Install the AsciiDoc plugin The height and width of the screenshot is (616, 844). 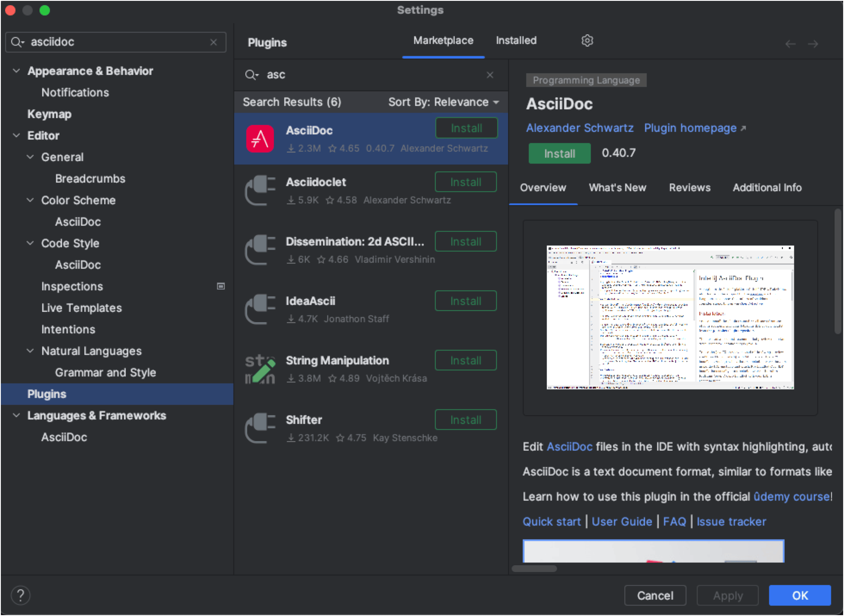(559, 153)
